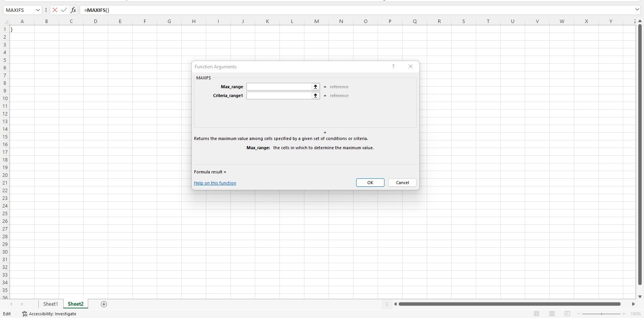Click the vertical scrollbar thumb

coord(640,155)
